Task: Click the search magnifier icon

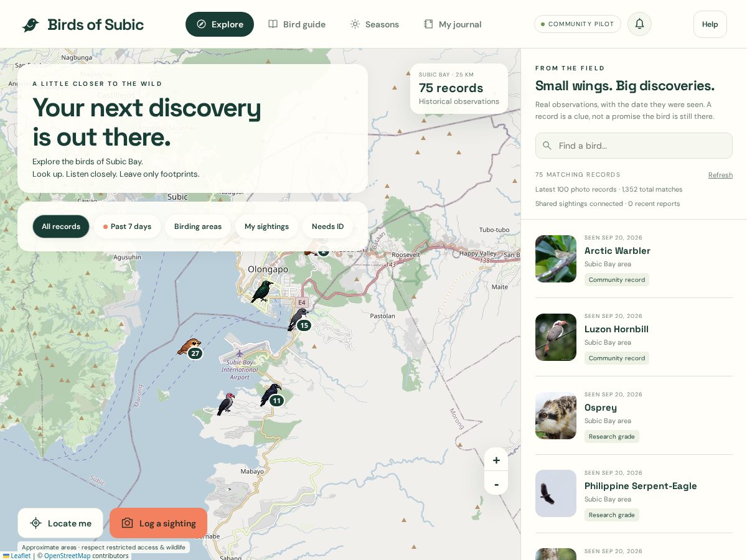Action: [547, 146]
